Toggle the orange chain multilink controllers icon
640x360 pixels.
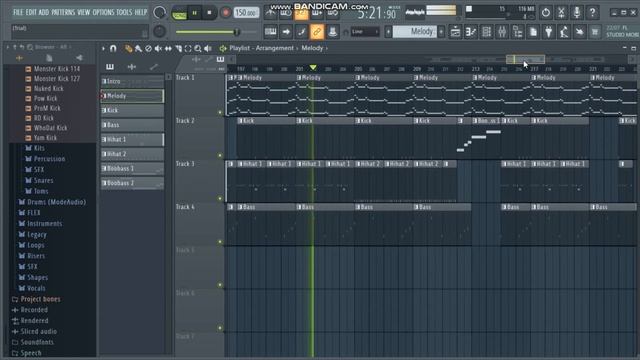coord(317,31)
